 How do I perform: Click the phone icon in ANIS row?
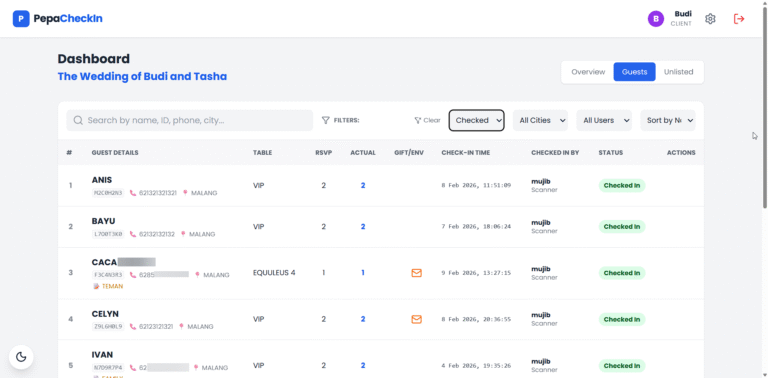[133, 193]
